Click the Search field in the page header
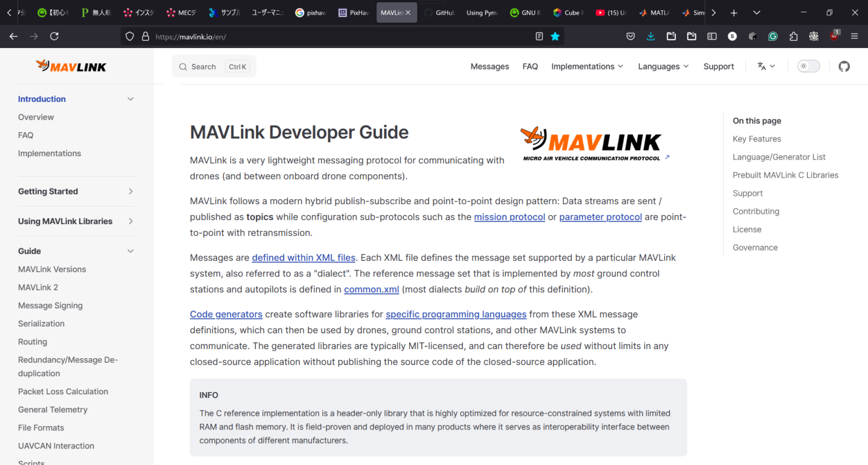This screenshot has width=868, height=465. [x=214, y=66]
